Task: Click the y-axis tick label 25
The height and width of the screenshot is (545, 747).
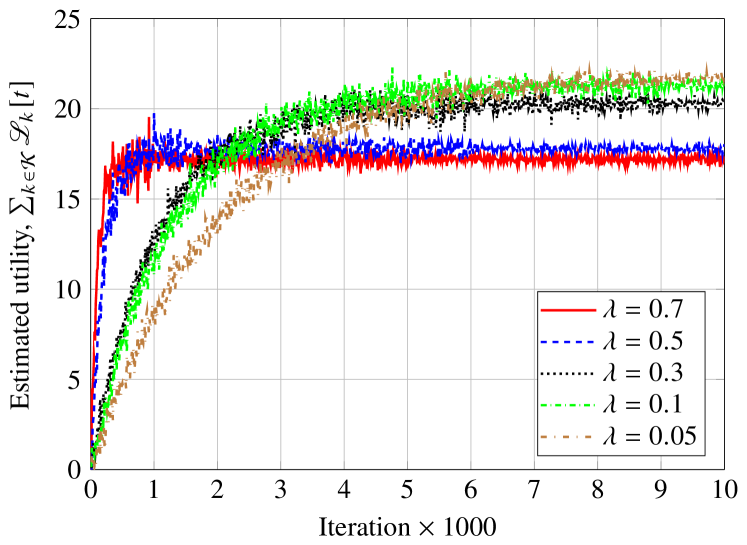Action: point(68,20)
